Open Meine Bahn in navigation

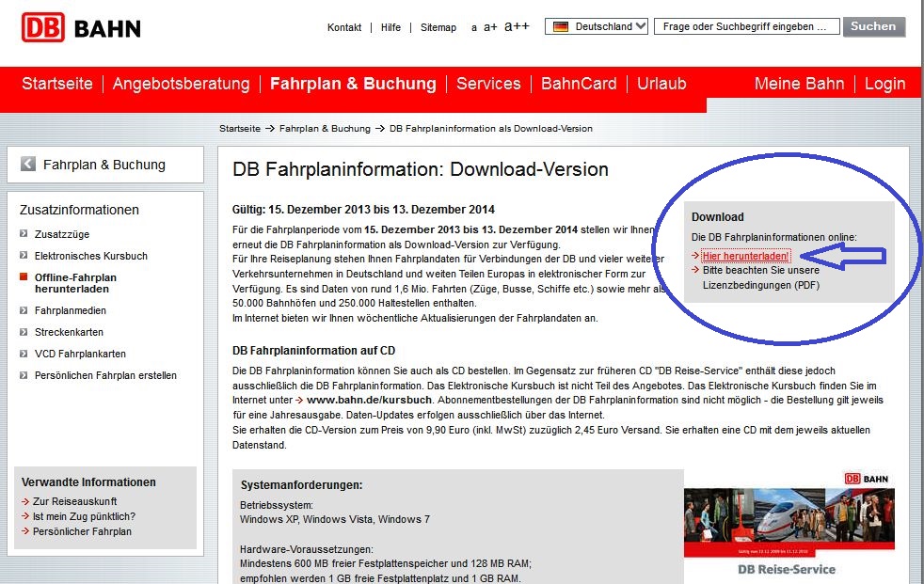[x=800, y=84]
